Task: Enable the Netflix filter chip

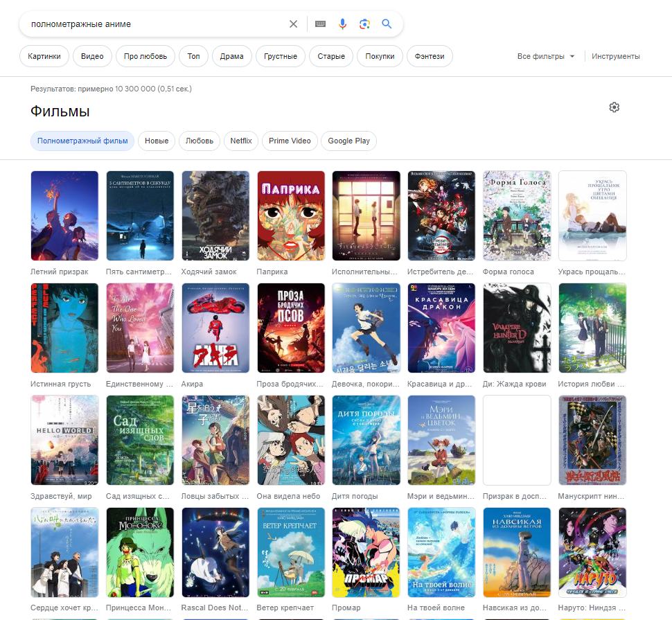Action: pyautogui.click(x=241, y=141)
